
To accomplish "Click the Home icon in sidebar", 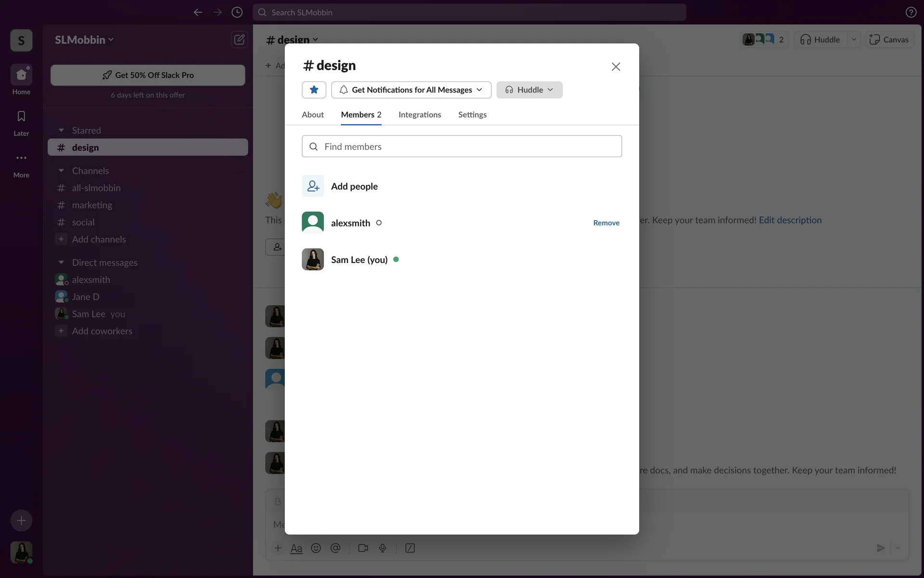I will point(21,75).
